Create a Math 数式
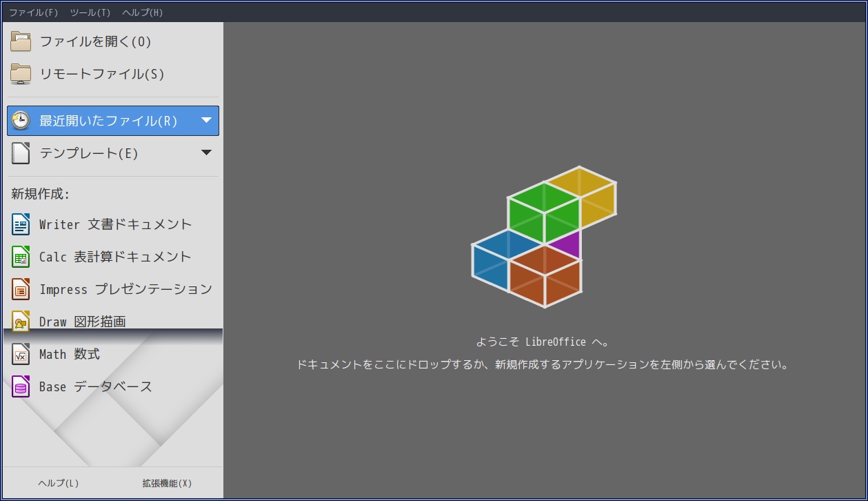Viewport: 868px width, 501px height. (x=70, y=354)
